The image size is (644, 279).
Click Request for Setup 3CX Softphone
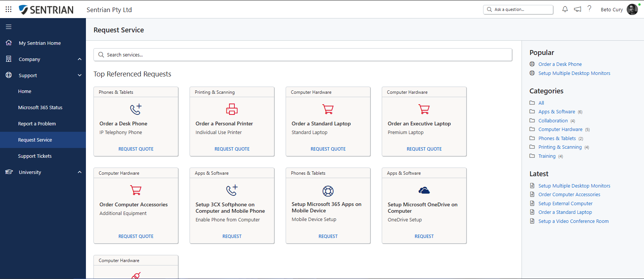(x=232, y=236)
